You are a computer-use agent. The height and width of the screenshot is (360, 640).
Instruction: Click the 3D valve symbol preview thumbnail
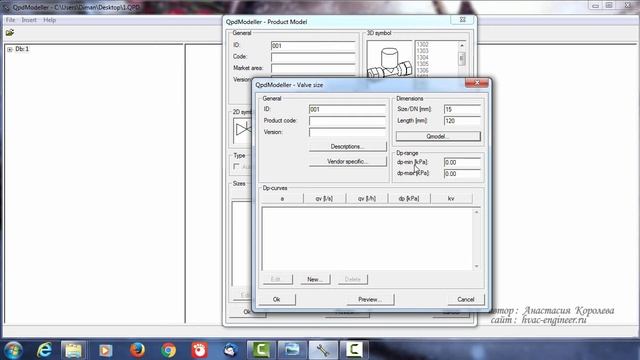coord(390,60)
